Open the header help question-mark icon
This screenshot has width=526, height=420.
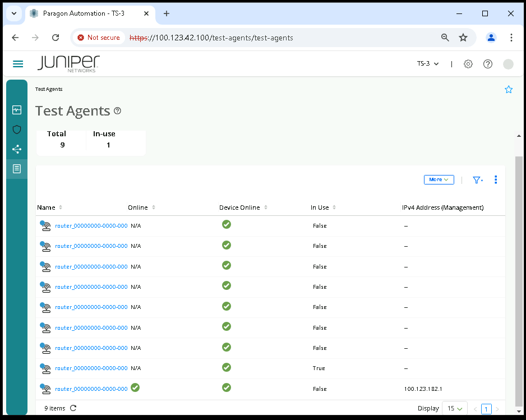[x=488, y=64]
